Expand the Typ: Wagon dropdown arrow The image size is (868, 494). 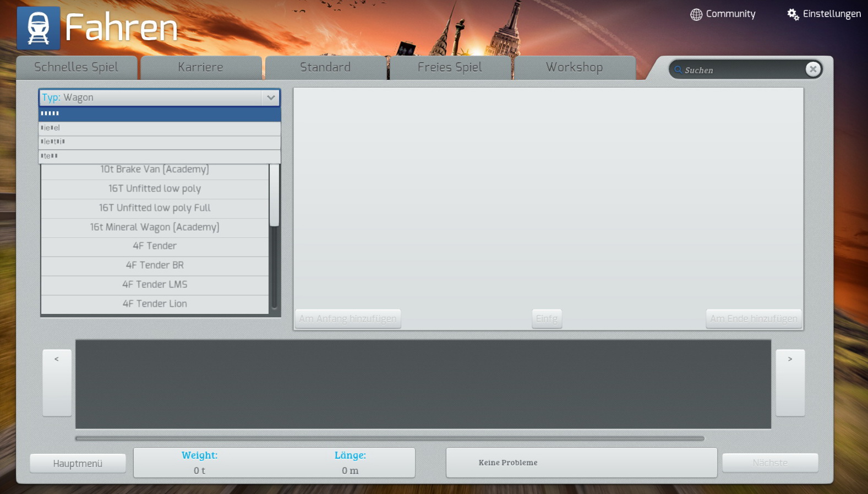[270, 97]
